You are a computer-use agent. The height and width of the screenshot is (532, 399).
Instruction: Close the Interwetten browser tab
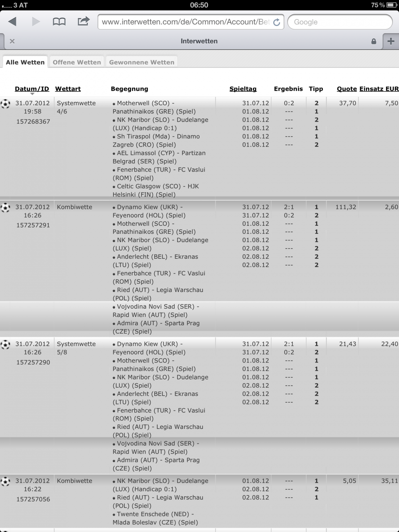coord(12,41)
